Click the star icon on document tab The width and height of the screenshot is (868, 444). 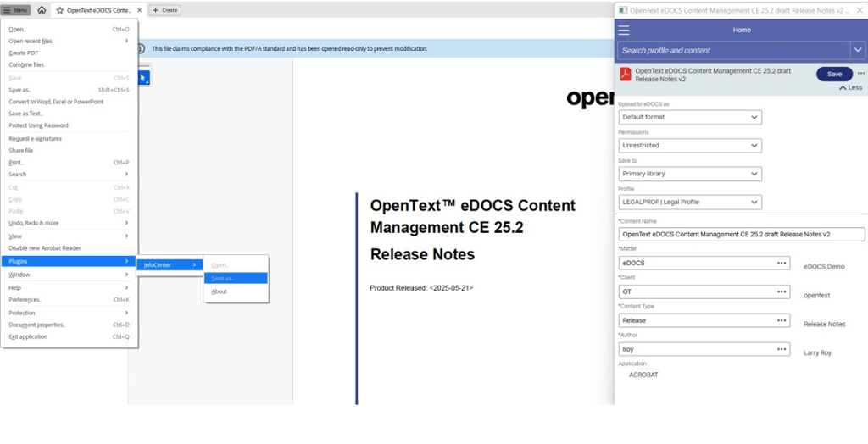point(60,10)
